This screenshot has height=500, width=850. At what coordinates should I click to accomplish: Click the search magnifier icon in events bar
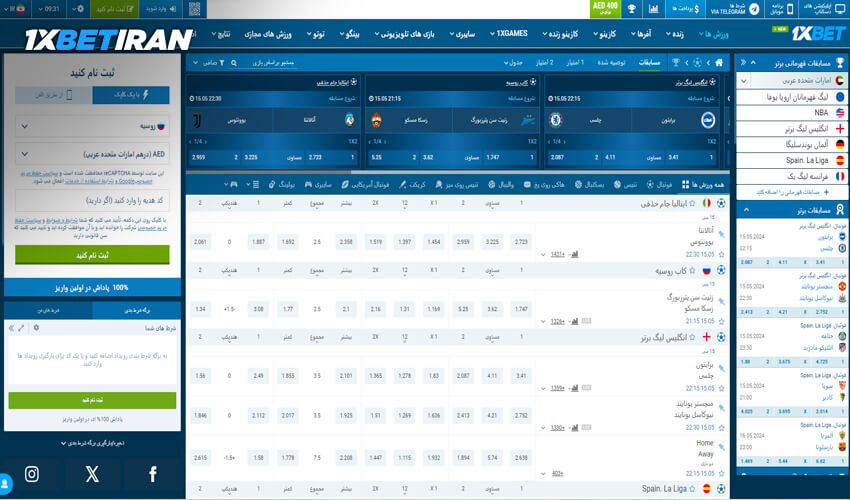[234, 63]
